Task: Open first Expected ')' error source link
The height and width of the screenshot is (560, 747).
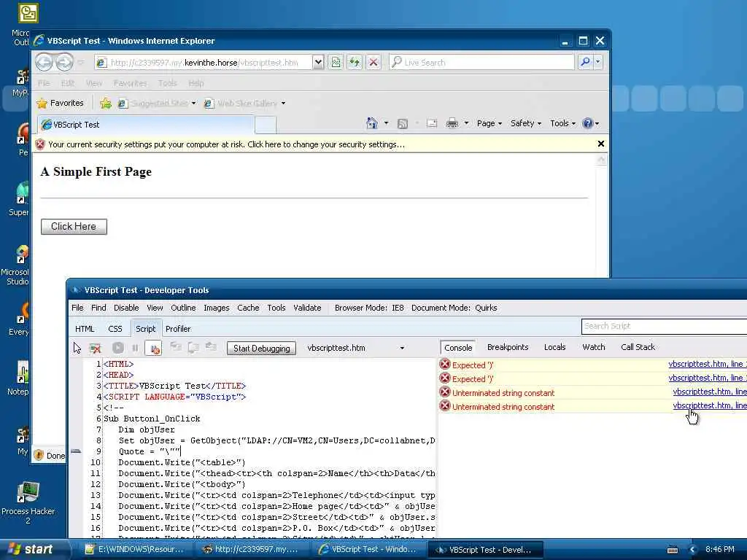Action: point(708,364)
